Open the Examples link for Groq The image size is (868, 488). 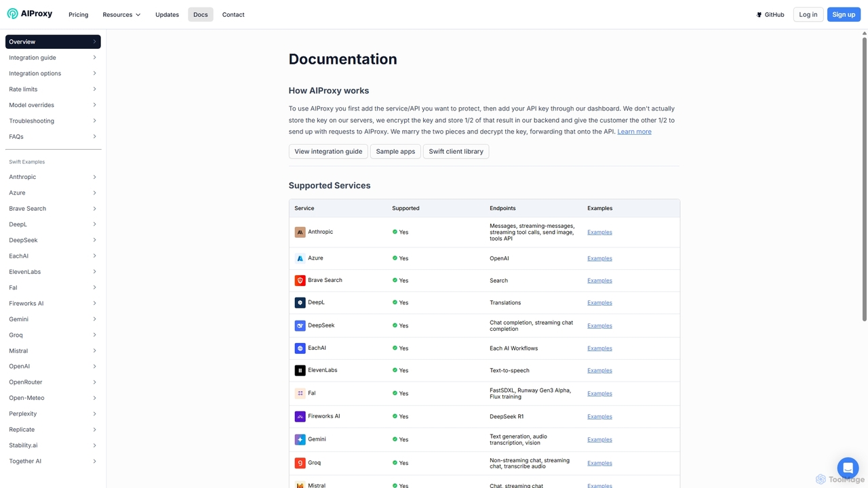pos(599,463)
